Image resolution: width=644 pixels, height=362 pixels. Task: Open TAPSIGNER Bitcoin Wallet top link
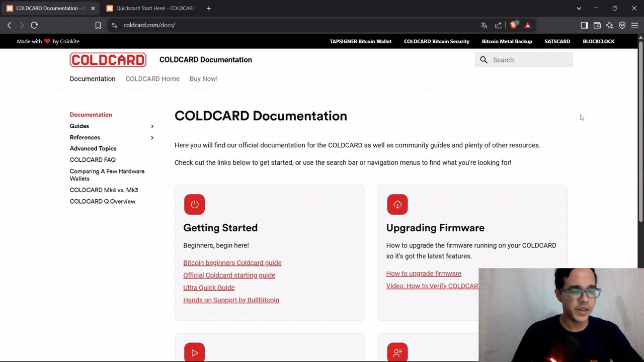(x=361, y=41)
